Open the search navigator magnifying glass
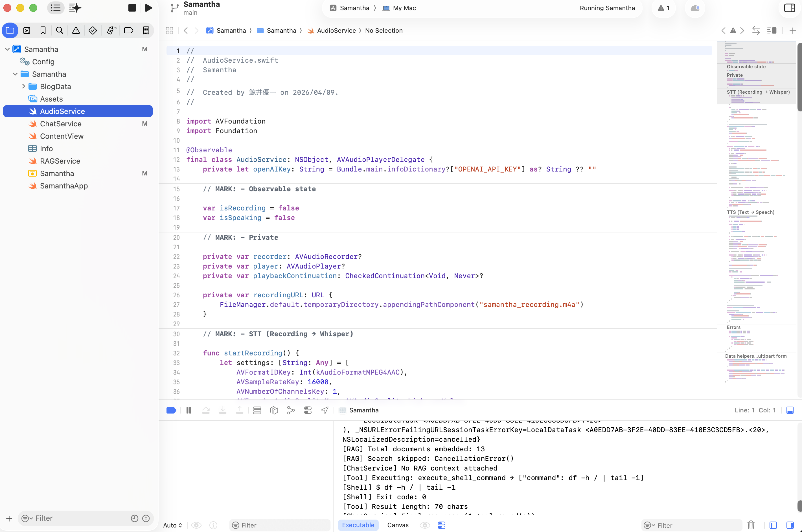This screenshot has width=802, height=532. tap(59, 30)
